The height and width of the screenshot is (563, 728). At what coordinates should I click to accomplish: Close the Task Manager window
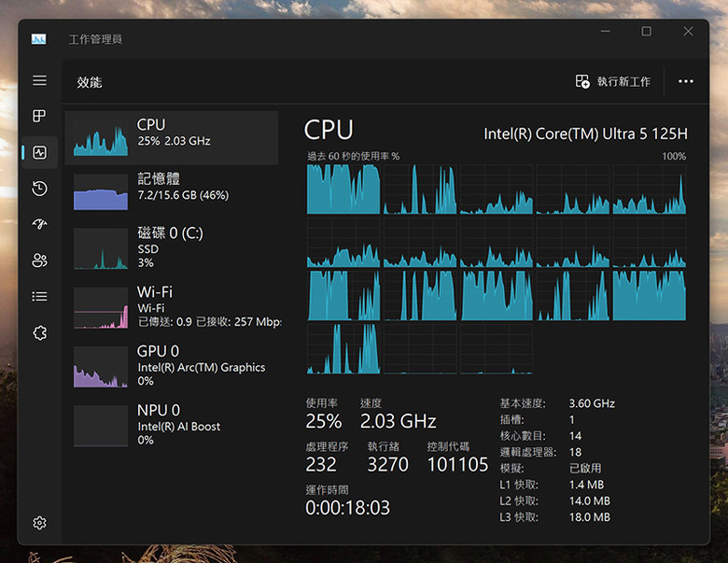[688, 31]
